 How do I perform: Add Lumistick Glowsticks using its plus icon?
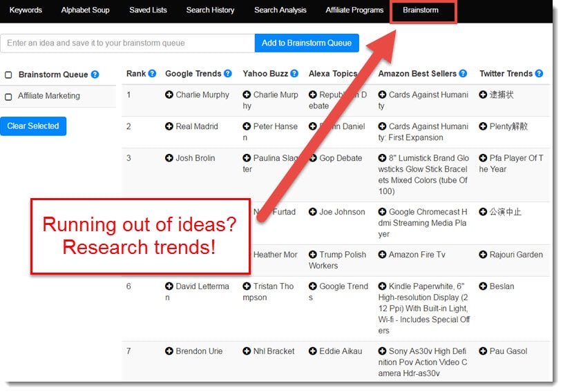(x=382, y=157)
